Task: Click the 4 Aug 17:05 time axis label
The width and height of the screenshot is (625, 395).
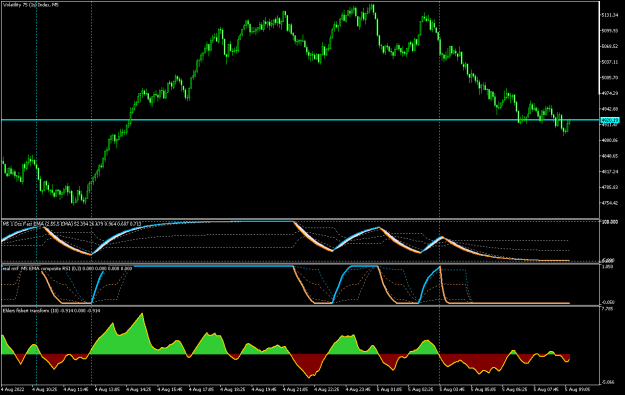Action: pyautogui.click(x=201, y=389)
